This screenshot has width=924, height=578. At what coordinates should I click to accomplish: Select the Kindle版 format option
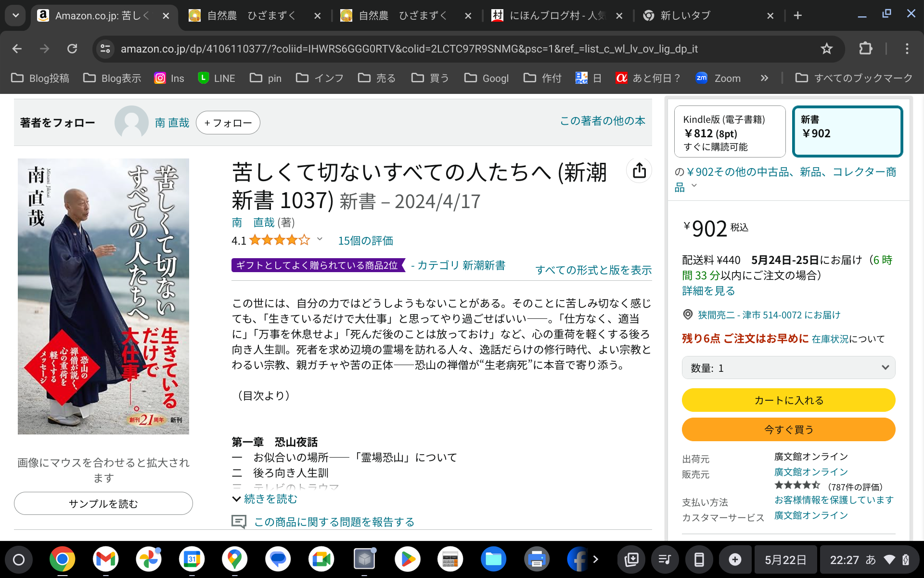[x=730, y=132]
